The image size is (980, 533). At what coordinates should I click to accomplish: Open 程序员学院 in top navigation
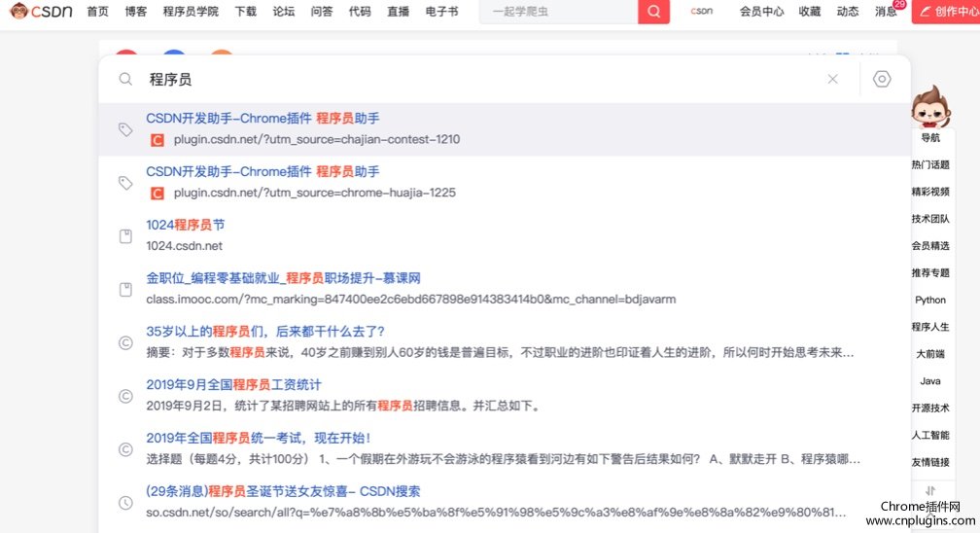[x=191, y=12]
